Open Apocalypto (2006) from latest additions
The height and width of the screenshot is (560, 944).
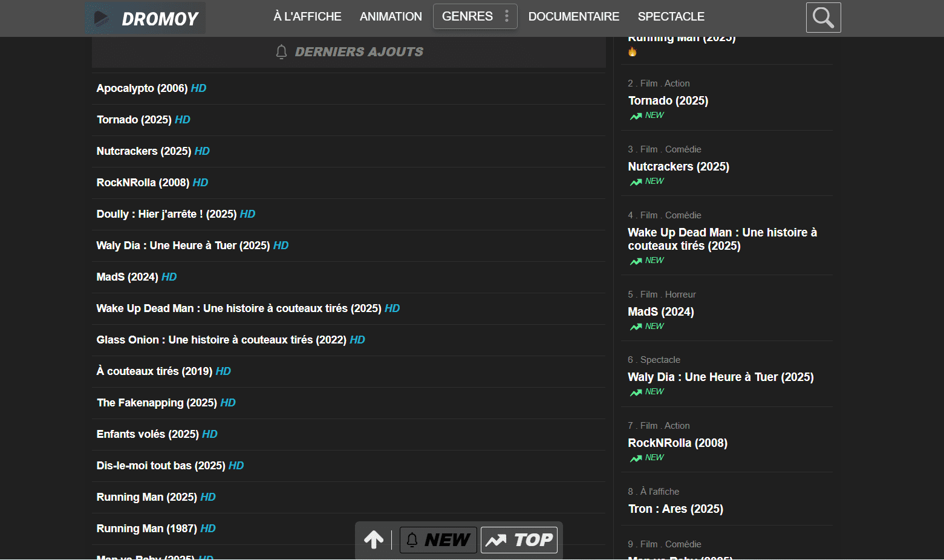point(142,88)
